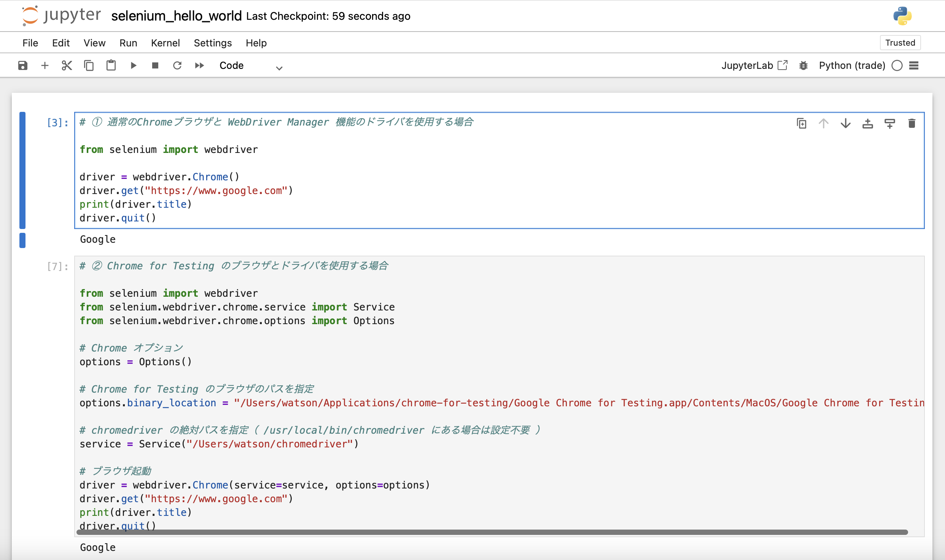Viewport: 945px width, 560px height.
Task: Insert a new cell below
Action: tap(45, 65)
